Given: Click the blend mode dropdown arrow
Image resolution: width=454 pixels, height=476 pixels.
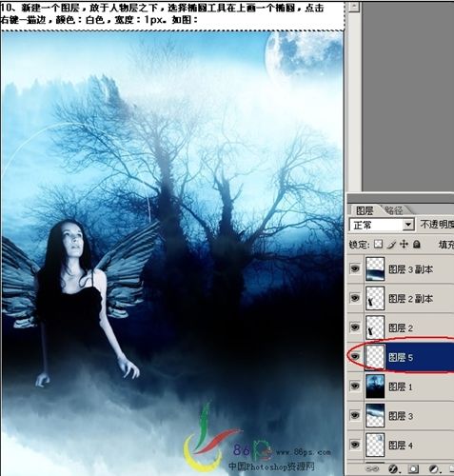Looking at the screenshot, I should [x=408, y=225].
